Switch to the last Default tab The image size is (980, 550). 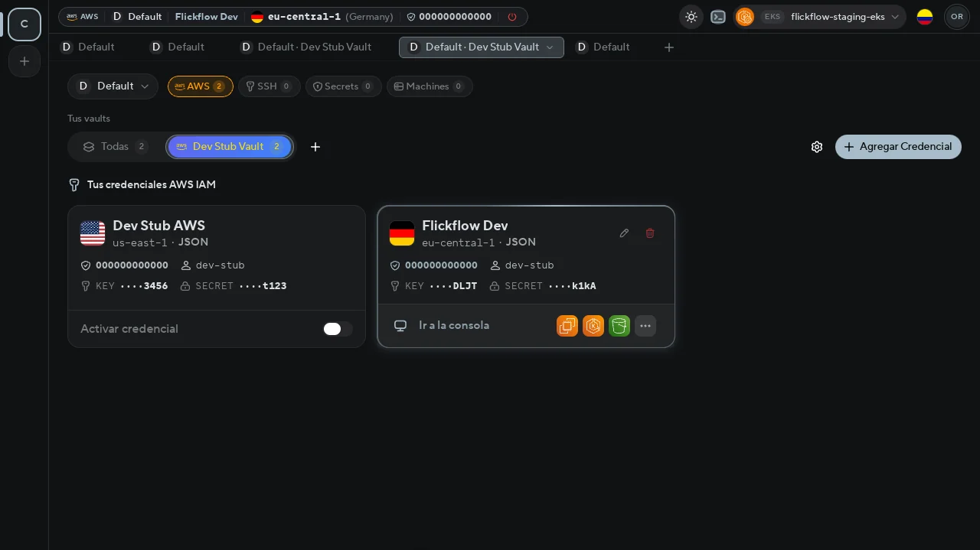tap(603, 47)
